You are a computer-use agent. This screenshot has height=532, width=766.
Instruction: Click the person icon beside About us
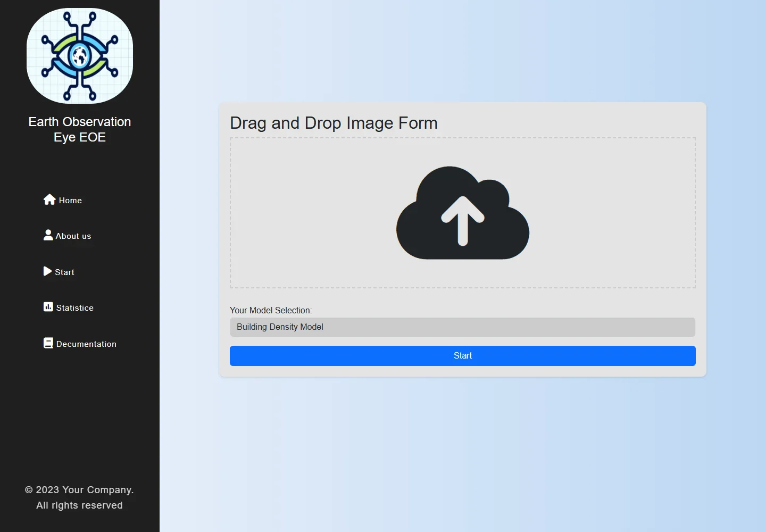click(48, 235)
